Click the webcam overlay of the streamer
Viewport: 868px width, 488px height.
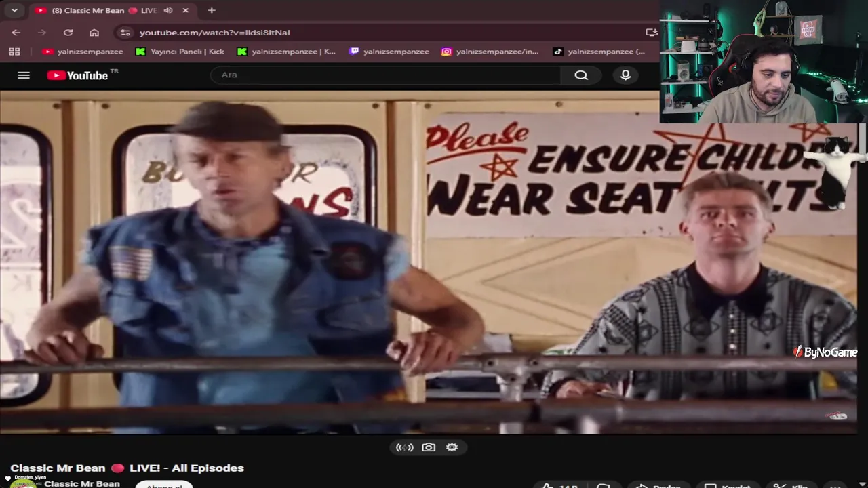click(764, 62)
